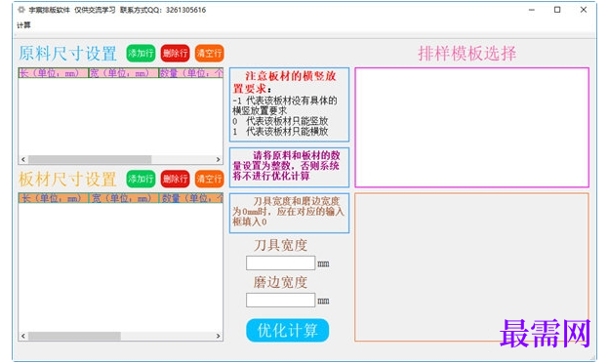Click 添加行 button for 板材尺寸设置

pyautogui.click(x=141, y=179)
